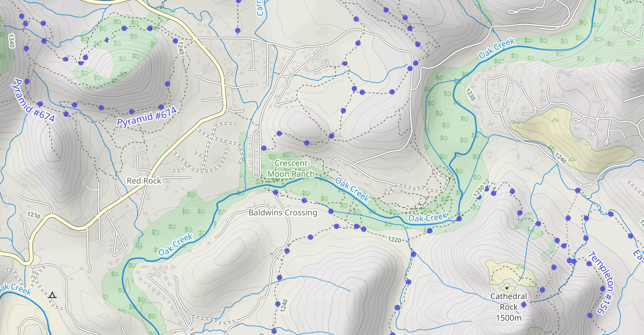Click the Baldwins Crossing label

(283, 212)
